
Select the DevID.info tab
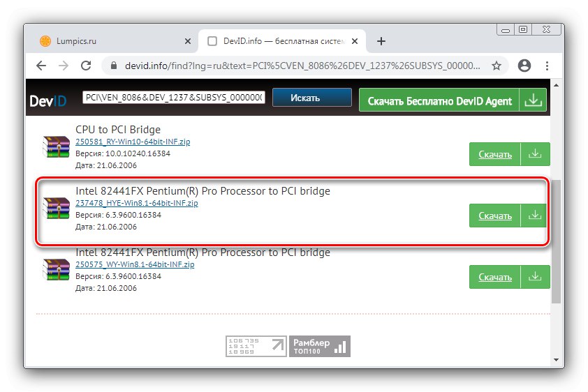click(282, 41)
